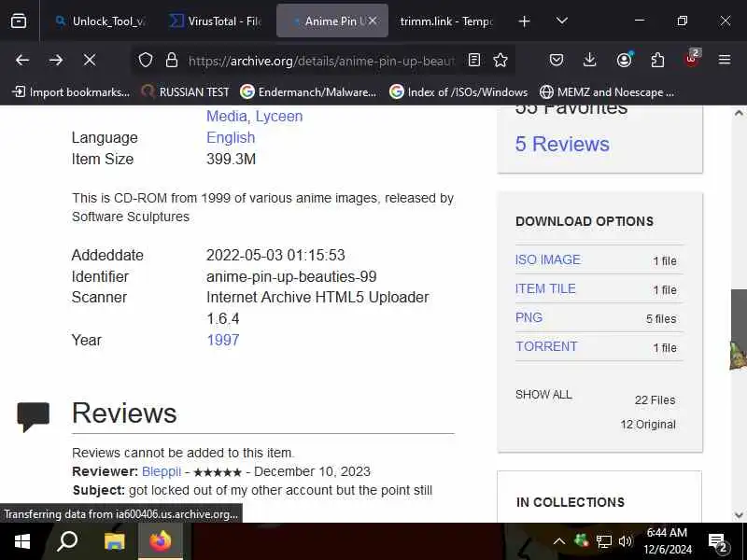This screenshot has height=560, width=747.
Task: View site security padlock info
Action: 172,60
